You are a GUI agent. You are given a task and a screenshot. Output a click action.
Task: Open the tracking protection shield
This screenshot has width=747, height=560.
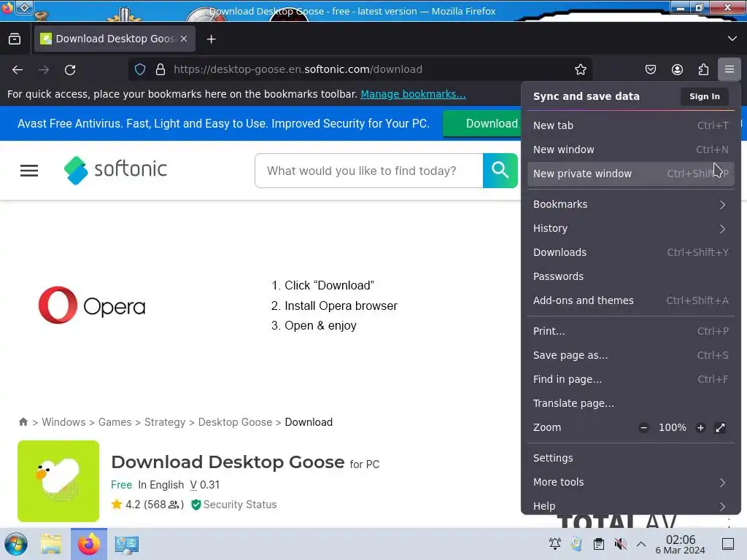tap(140, 69)
